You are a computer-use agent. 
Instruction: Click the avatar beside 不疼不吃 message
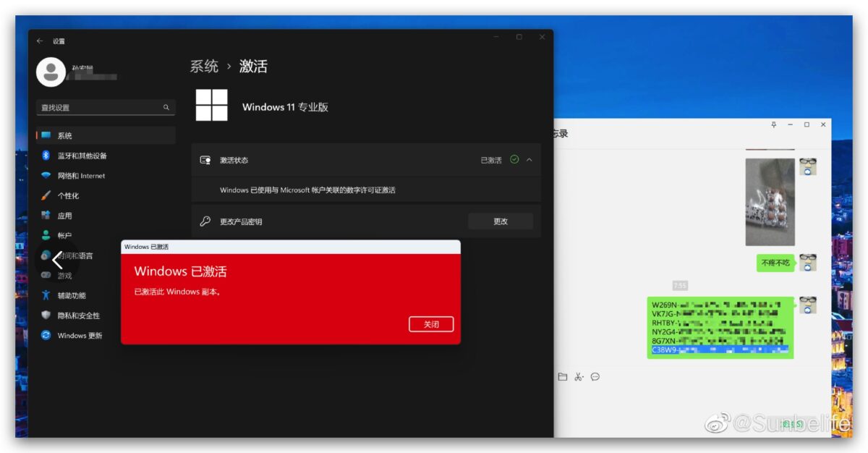[808, 263]
